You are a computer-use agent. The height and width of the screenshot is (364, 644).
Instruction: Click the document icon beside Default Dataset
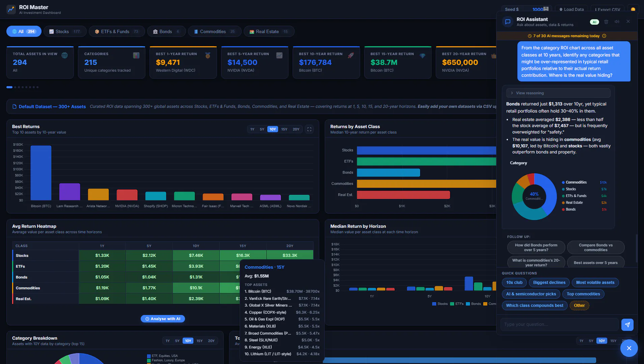[15, 107]
